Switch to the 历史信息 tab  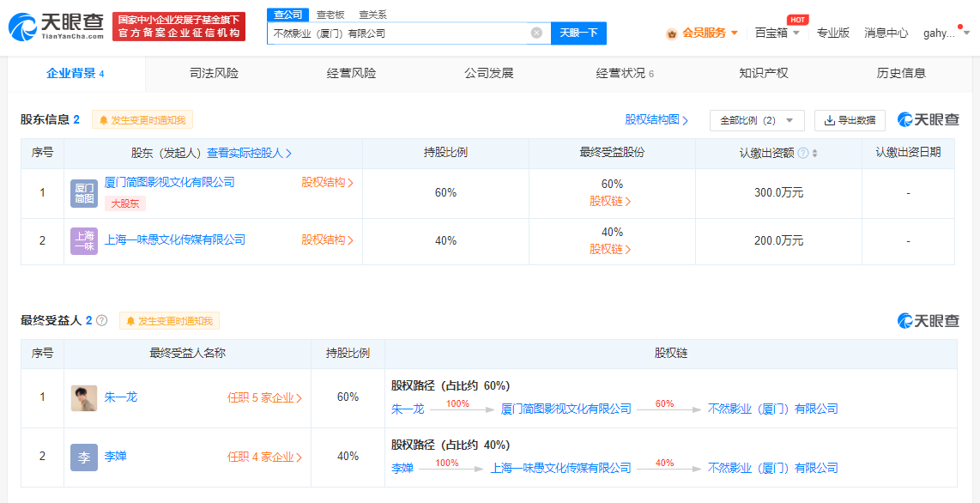[901, 74]
